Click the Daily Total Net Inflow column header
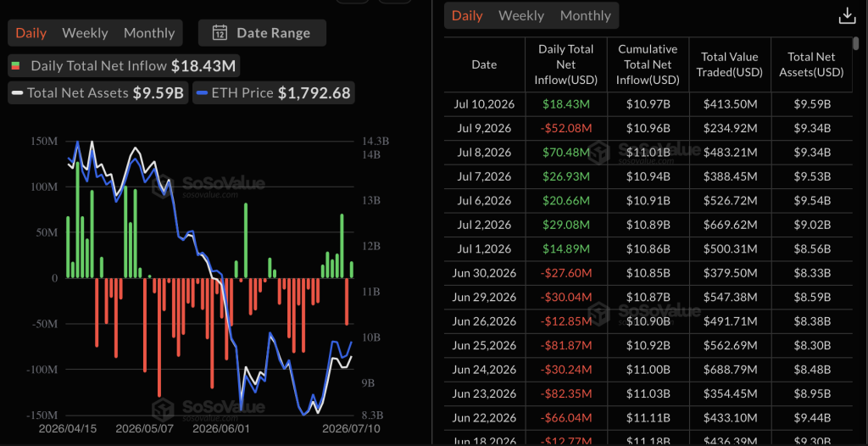This screenshot has height=446, width=868. [565, 64]
